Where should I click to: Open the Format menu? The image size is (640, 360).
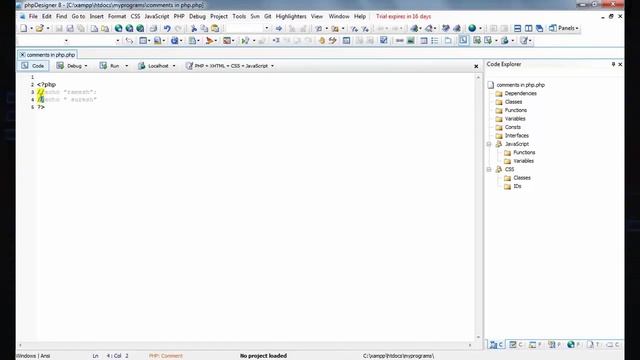coord(117,16)
